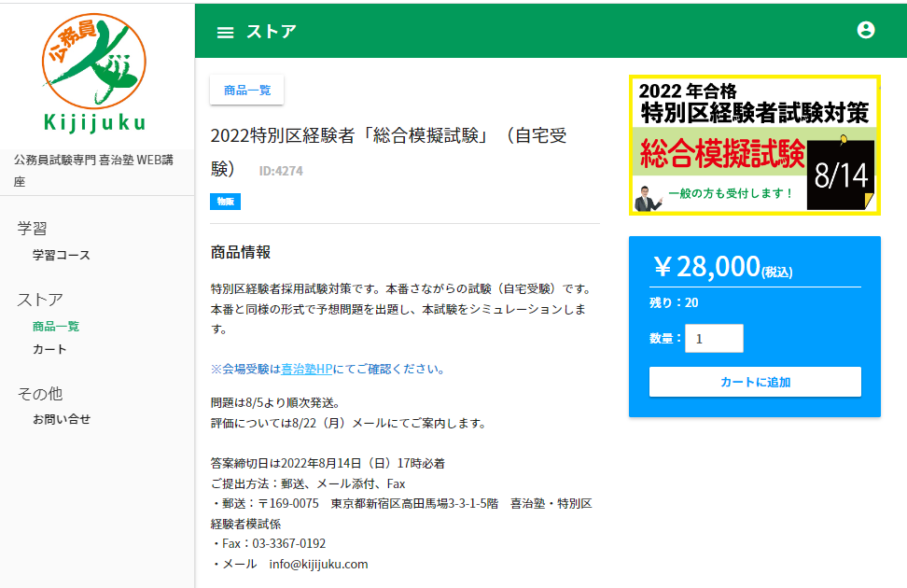The image size is (907, 588).
Task: Click the Kijijuku logo
Action: (x=94, y=73)
